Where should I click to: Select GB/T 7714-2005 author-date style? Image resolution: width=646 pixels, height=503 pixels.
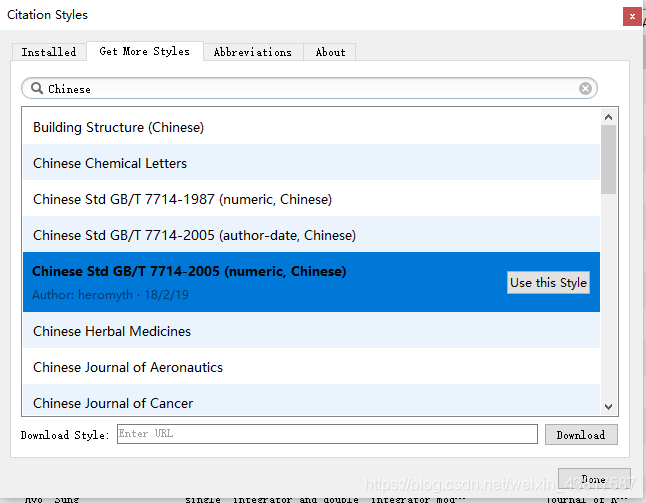pyautogui.click(x=311, y=235)
